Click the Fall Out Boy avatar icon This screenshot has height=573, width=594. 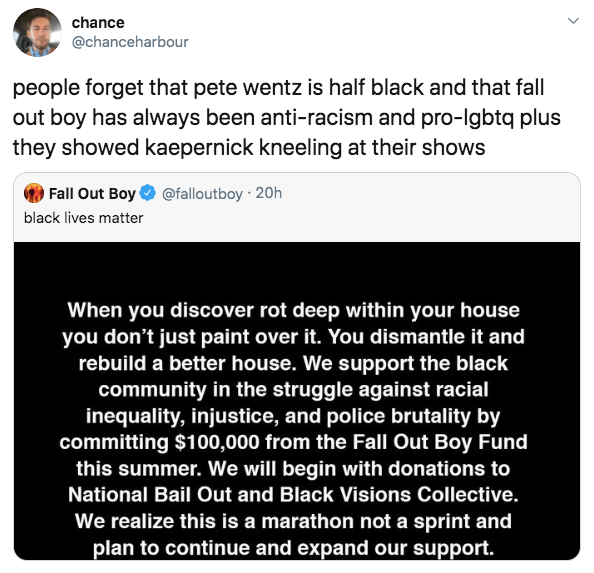click(x=34, y=193)
